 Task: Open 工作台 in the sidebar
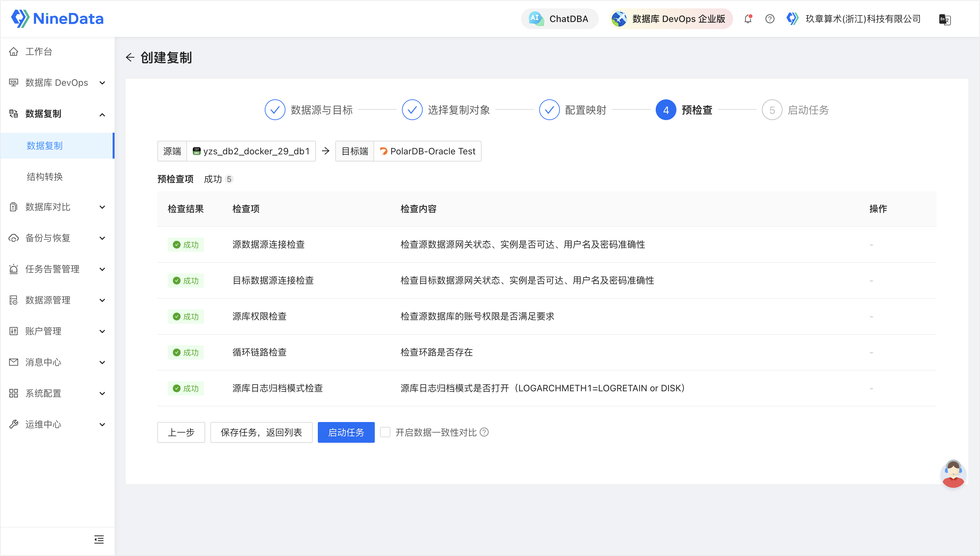(x=39, y=51)
